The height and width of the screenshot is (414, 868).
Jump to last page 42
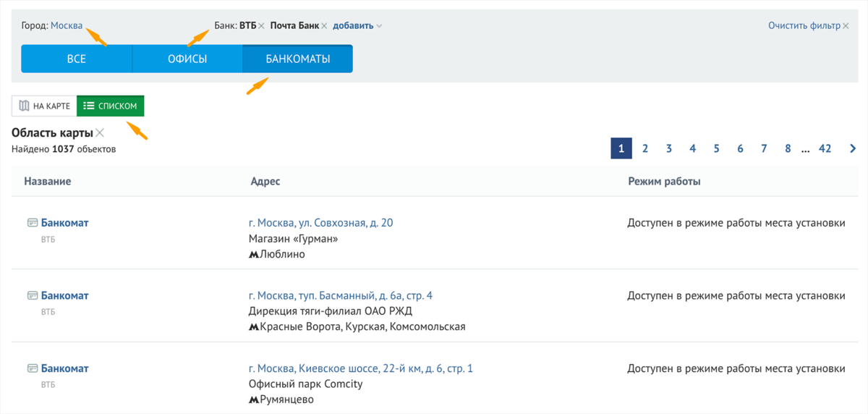pyautogui.click(x=825, y=148)
